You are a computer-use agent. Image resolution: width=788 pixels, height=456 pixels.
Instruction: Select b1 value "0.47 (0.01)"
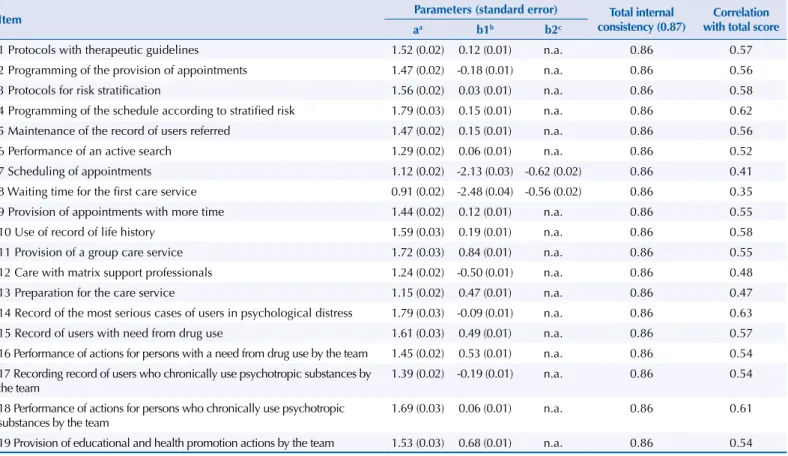[485, 293]
